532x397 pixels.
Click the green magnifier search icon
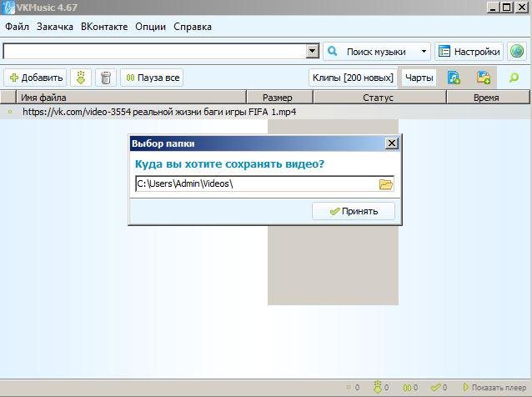click(x=514, y=78)
